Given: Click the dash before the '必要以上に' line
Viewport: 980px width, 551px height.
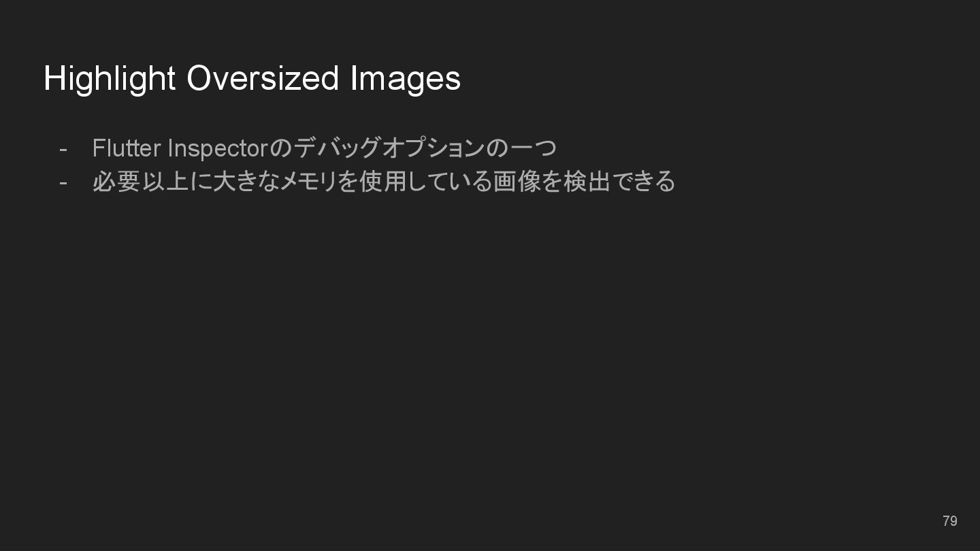Looking at the screenshot, I should point(63,182).
